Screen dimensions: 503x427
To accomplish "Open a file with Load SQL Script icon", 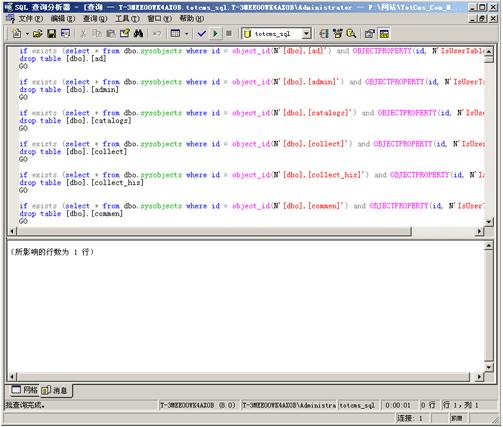I will click(x=38, y=34).
